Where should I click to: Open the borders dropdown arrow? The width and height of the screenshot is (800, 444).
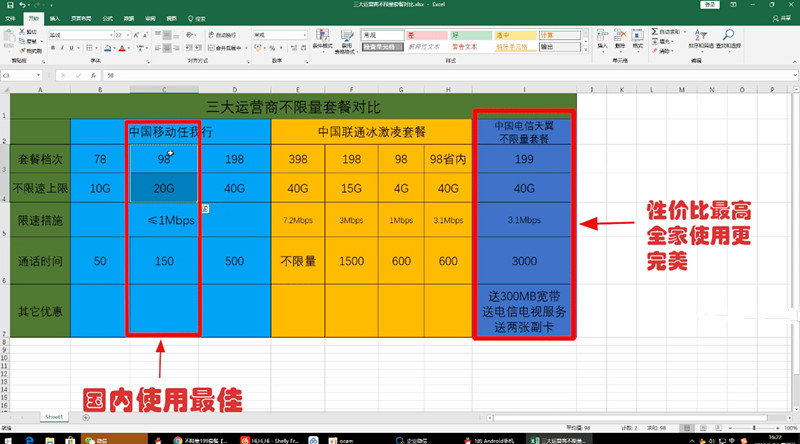point(96,48)
